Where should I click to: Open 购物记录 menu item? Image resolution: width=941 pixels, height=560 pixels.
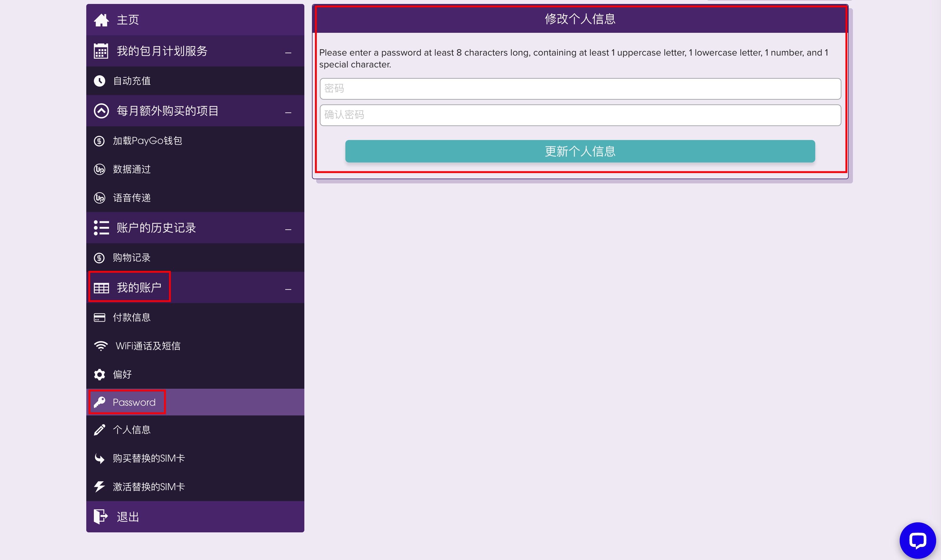click(x=195, y=258)
